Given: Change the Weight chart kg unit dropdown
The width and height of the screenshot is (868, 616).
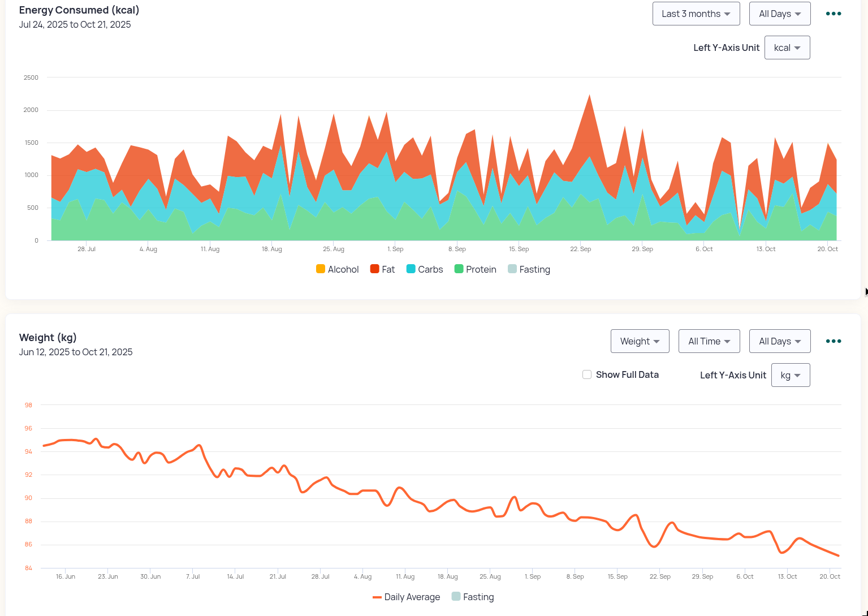Looking at the screenshot, I should (791, 375).
